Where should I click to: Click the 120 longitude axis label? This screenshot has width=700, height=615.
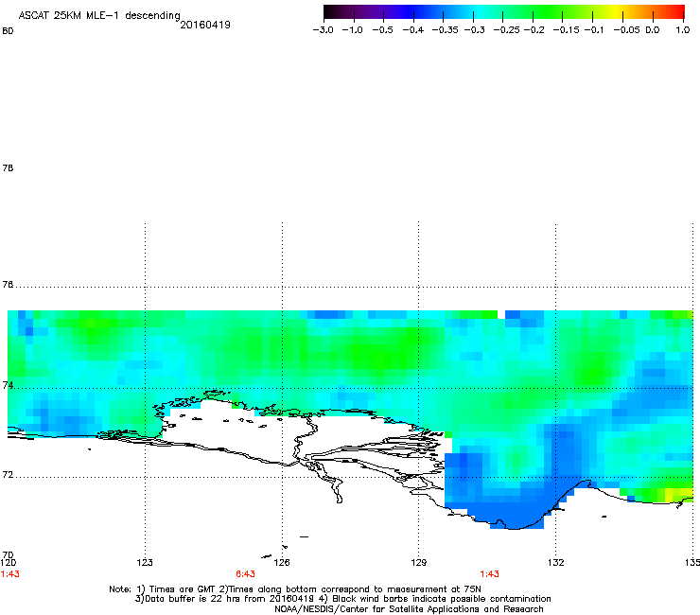click(8, 563)
